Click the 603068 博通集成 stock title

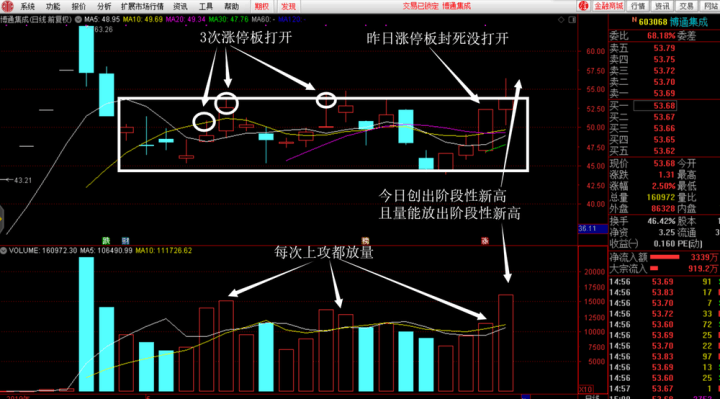[673, 22]
